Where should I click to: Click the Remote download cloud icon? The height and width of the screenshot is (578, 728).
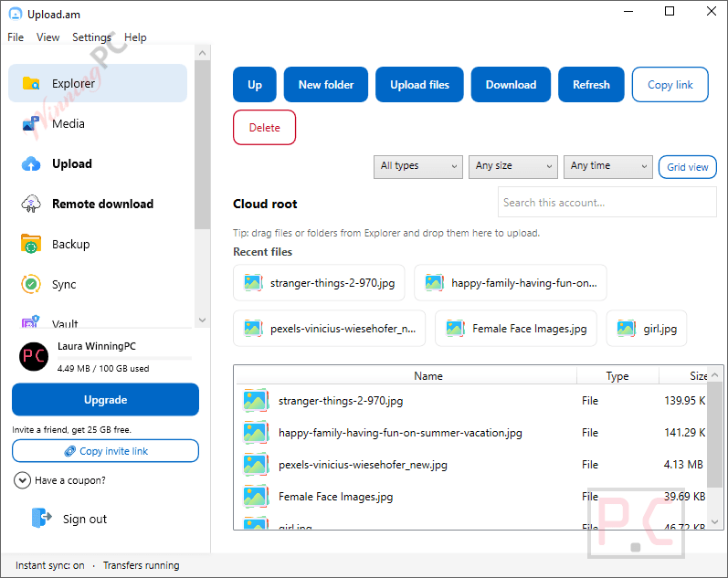tap(31, 204)
